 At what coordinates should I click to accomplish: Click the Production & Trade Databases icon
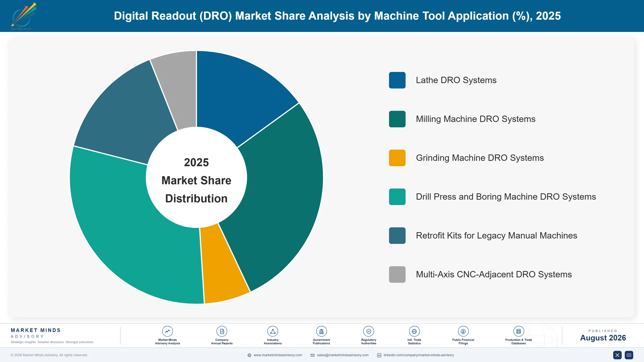(x=518, y=331)
